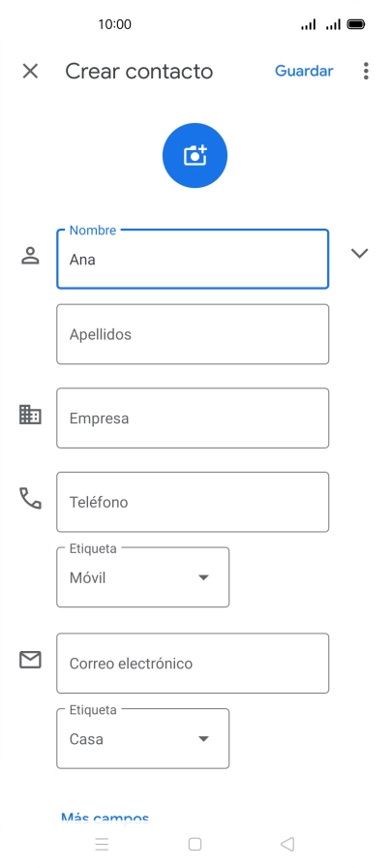The height and width of the screenshot is (868, 390).
Task: Tap the Android back triangle button
Action: pyautogui.click(x=287, y=844)
